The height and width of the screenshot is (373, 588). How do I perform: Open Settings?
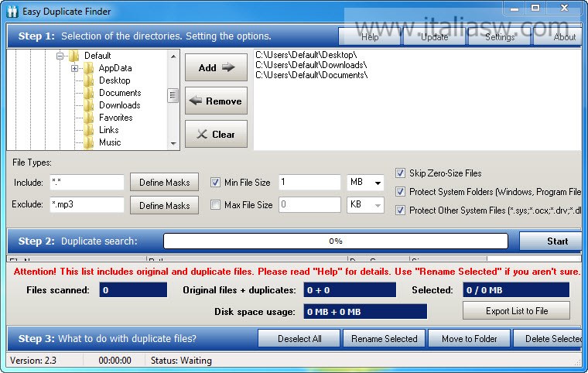point(500,37)
